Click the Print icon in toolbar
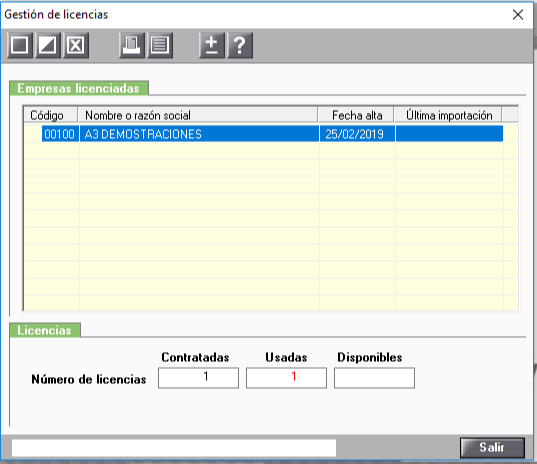Viewport: 537px width, 464px height. (x=132, y=45)
